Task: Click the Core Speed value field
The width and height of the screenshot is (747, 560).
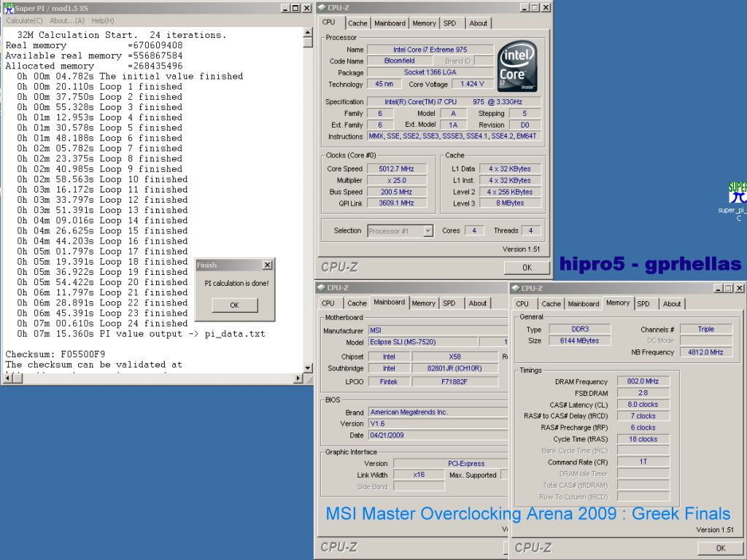Action: pyautogui.click(x=398, y=169)
